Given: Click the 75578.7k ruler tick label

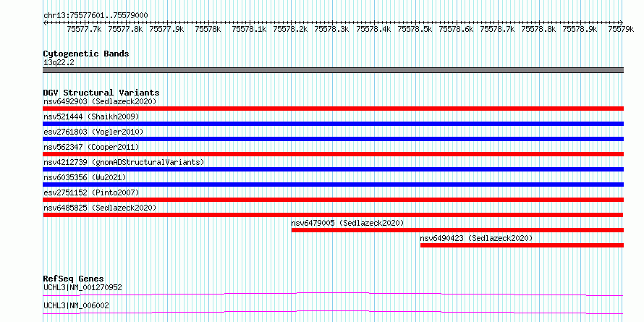Looking at the screenshot, I should click(x=497, y=29).
